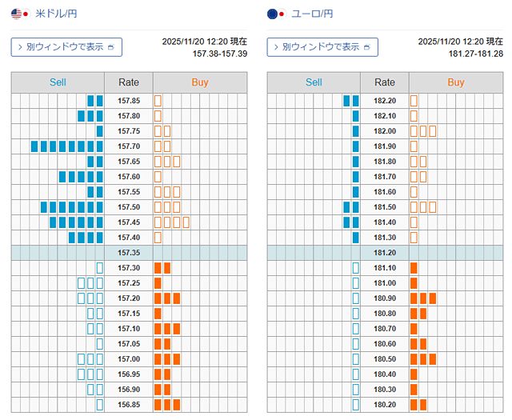The width and height of the screenshot is (512, 420).
Task: Click popup-window icon in the ユーロ/円 button
Action: (367, 47)
